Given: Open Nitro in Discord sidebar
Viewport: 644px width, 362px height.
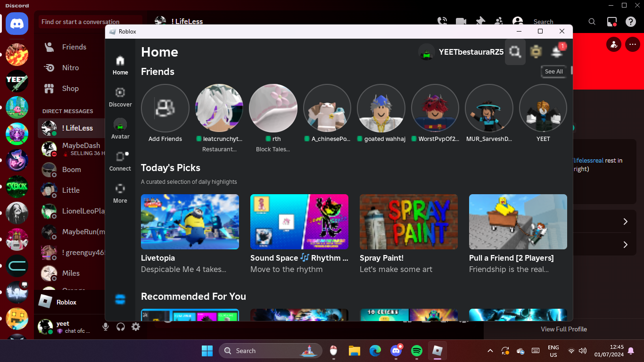Looking at the screenshot, I should pyautogui.click(x=71, y=68).
